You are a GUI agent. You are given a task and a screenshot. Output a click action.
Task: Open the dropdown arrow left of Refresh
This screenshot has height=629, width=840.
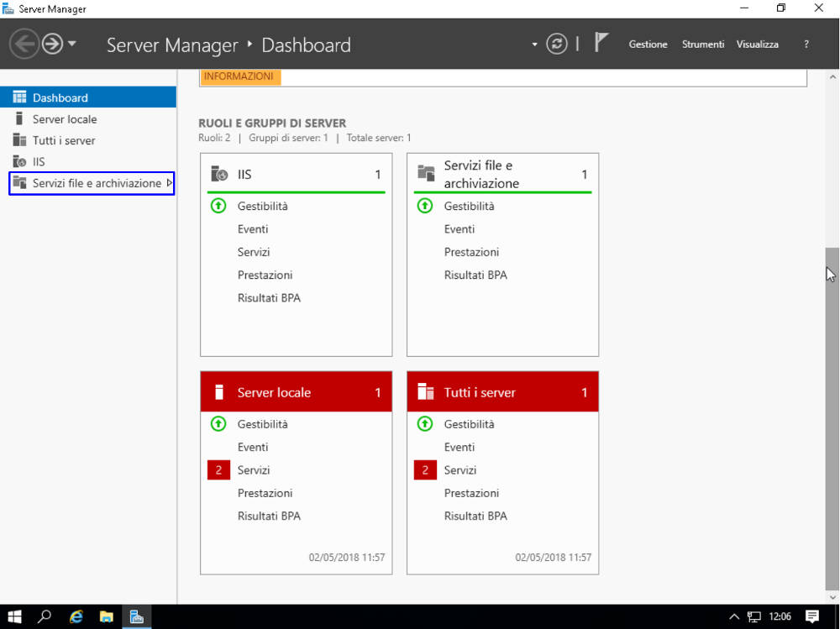click(x=534, y=45)
